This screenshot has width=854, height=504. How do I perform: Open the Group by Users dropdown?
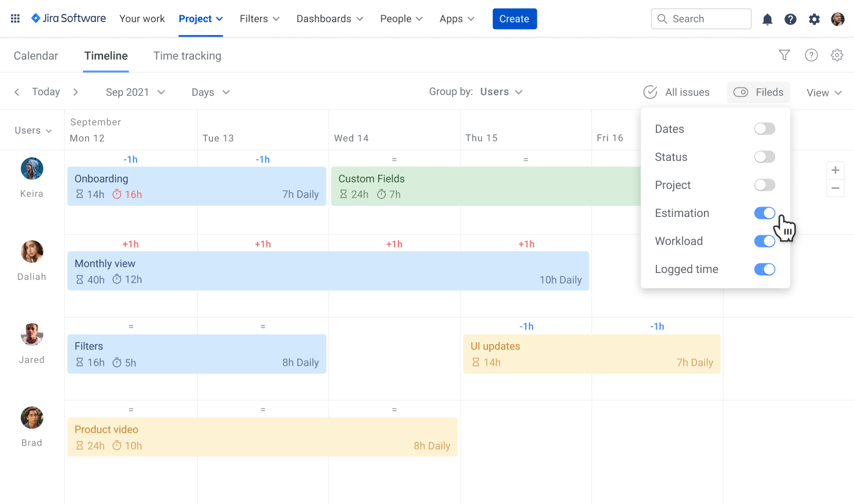[x=501, y=92]
